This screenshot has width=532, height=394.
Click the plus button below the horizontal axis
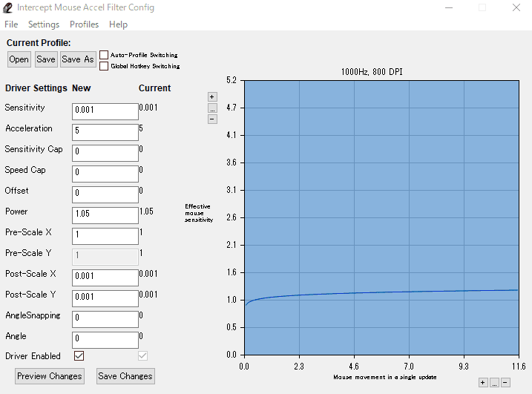(x=483, y=382)
